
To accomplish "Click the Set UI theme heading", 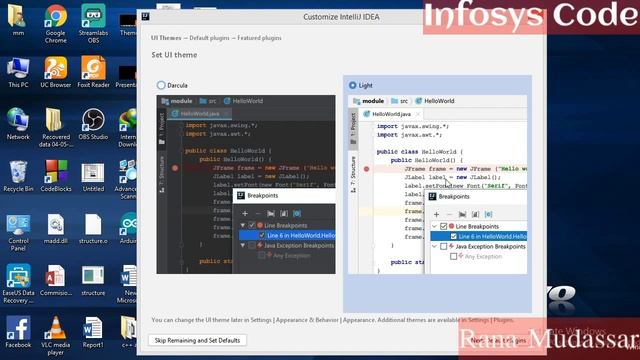I will pos(174,55).
